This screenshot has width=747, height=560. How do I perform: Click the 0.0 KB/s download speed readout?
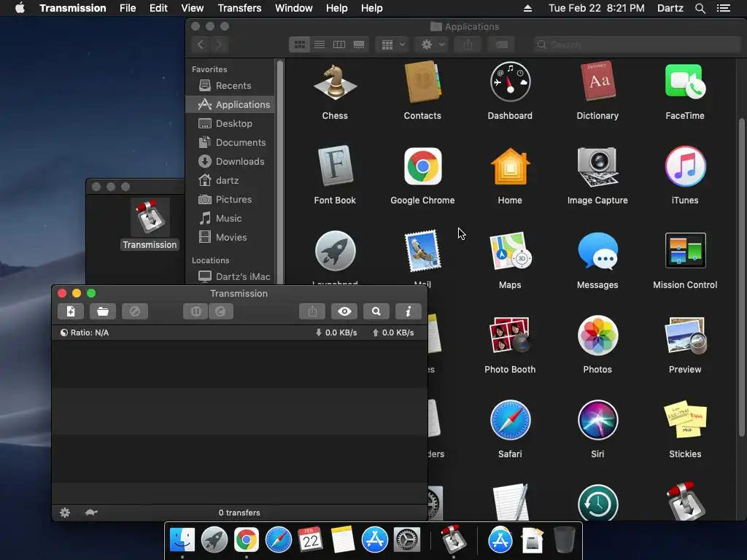[x=336, y=332]
